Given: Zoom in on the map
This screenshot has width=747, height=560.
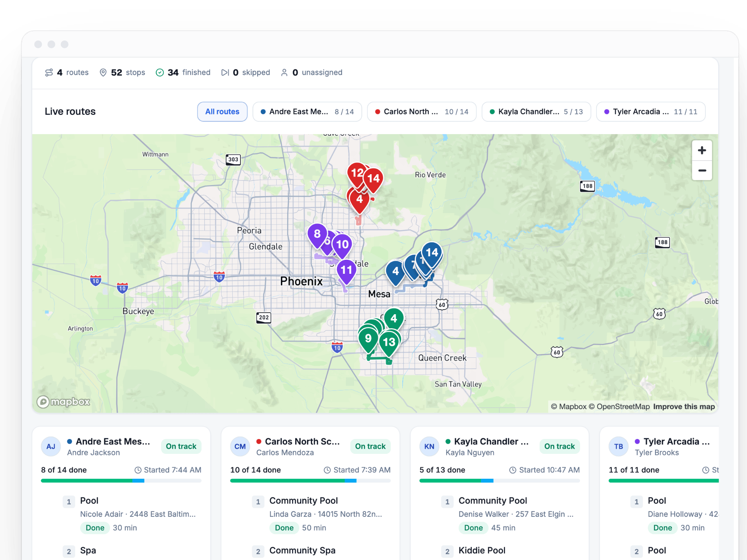Looking at the screenshot, I should click(702, 150).
